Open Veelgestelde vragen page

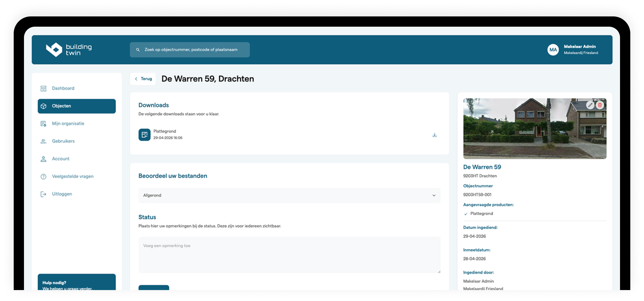[x=77, y=176]
